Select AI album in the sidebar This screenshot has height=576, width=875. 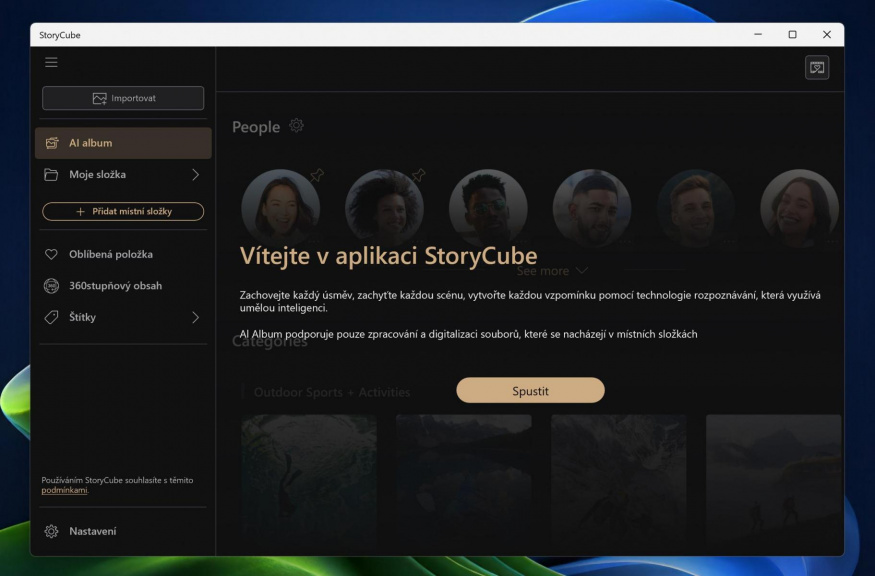(x=123, y=143)
